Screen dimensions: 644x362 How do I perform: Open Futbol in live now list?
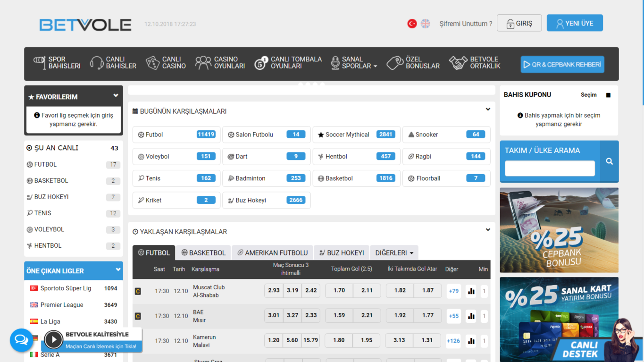[74, 165]
